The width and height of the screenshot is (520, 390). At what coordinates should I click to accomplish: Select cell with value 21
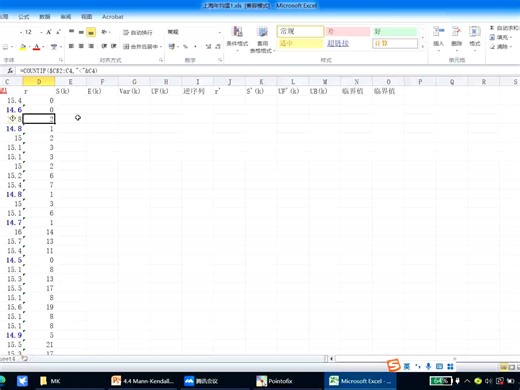tap(39, 344)
